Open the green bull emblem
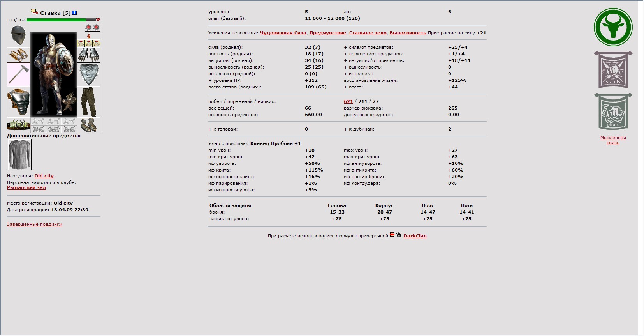The image size is (644, 336). (x=613, y=27)
